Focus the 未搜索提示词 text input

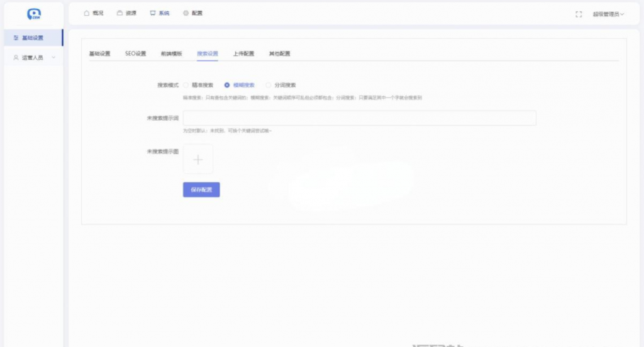click(359, 118)
